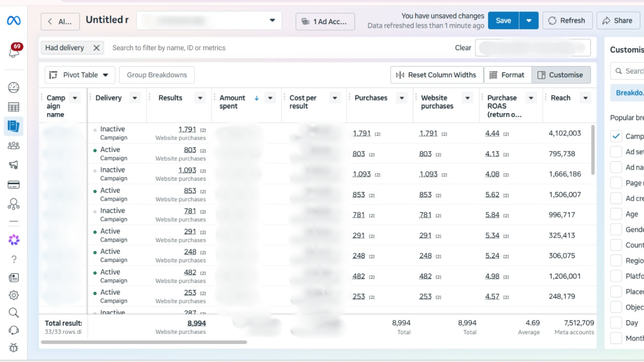The height and width of the screenshot is (362, 644).
Task: Open the account overview gauge icon
Action: coord(14,87)
